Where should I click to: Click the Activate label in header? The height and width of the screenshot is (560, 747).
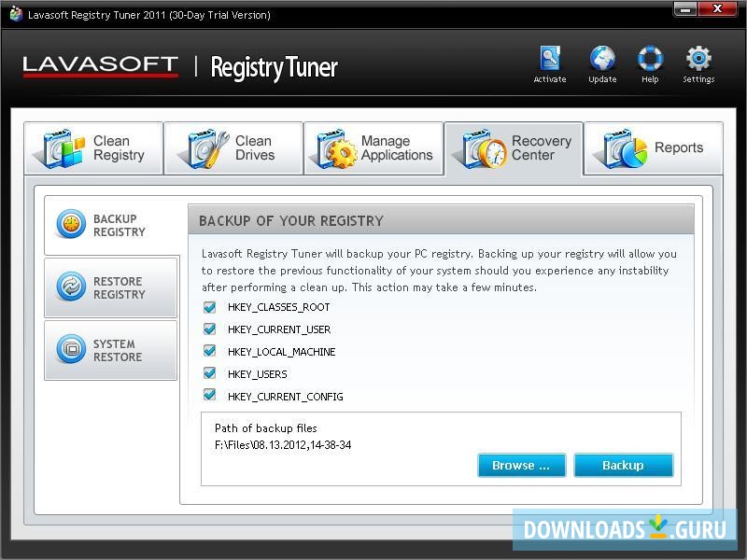[x=550, y=79]
